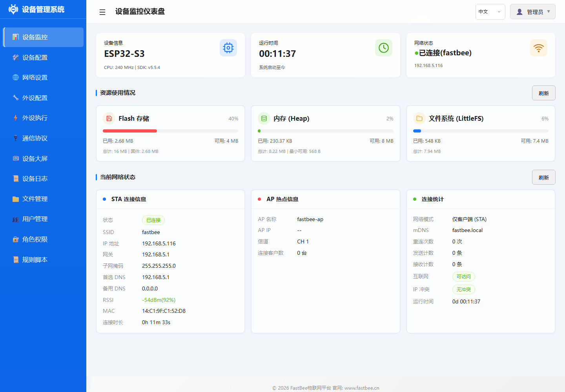Open the 设备日志 menu item
This screenshot has width=565, height=392.
[x=44, y=179]
